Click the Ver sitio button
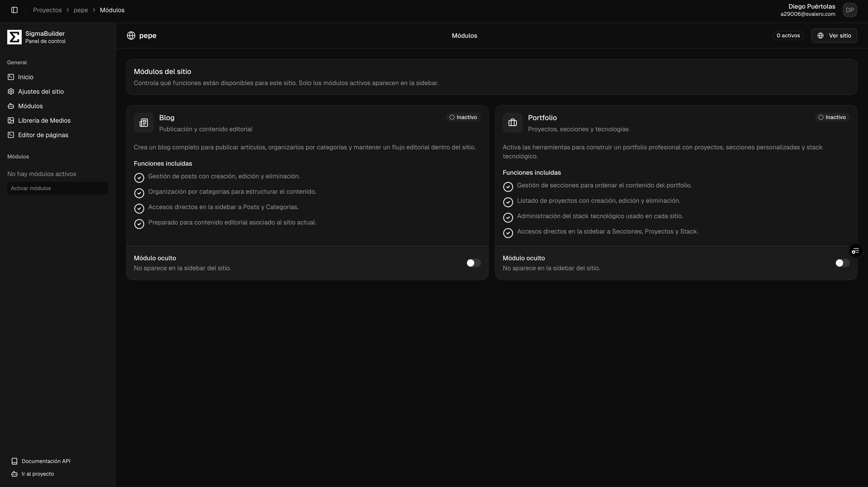Screen dimensions: 868x487 [x=834, y=35]
